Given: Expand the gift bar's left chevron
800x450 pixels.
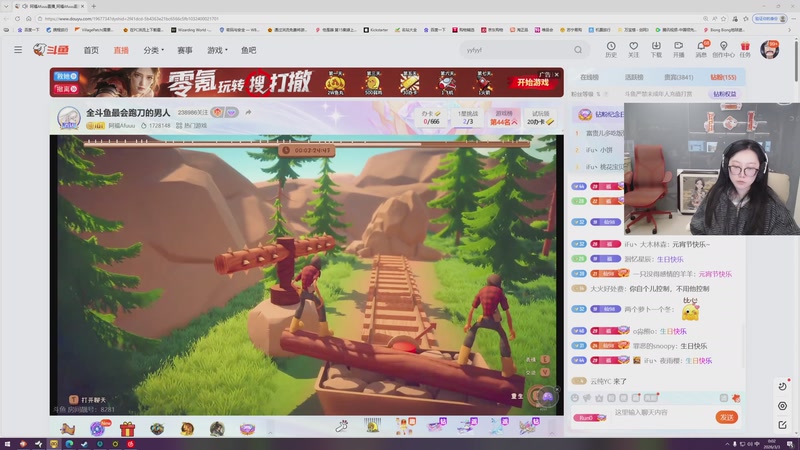Looking at the screenshot, I should click(270, 433).
